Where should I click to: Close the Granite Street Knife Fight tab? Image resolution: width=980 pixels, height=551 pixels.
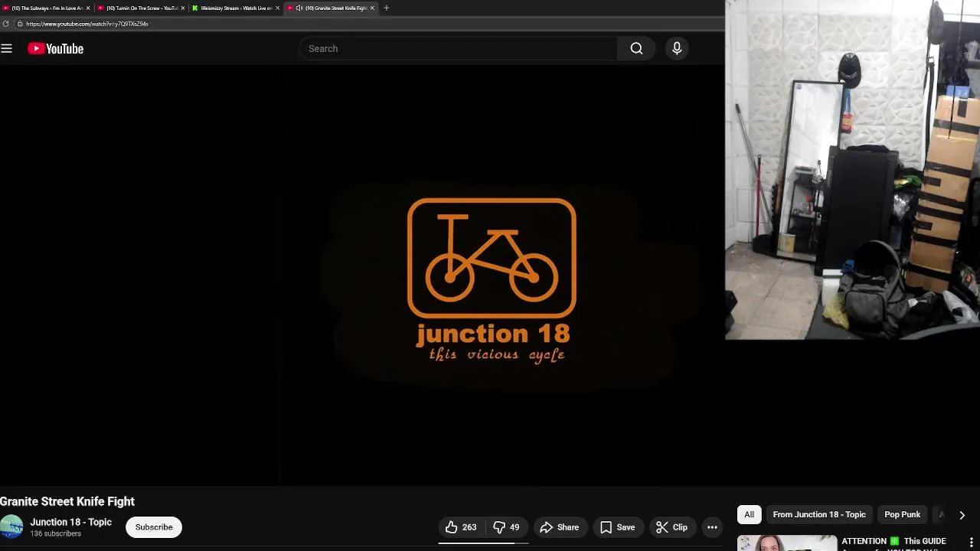[372, 8]
